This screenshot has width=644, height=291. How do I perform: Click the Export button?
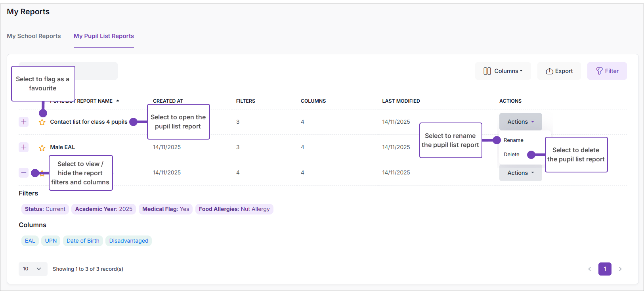click(559, 71)
